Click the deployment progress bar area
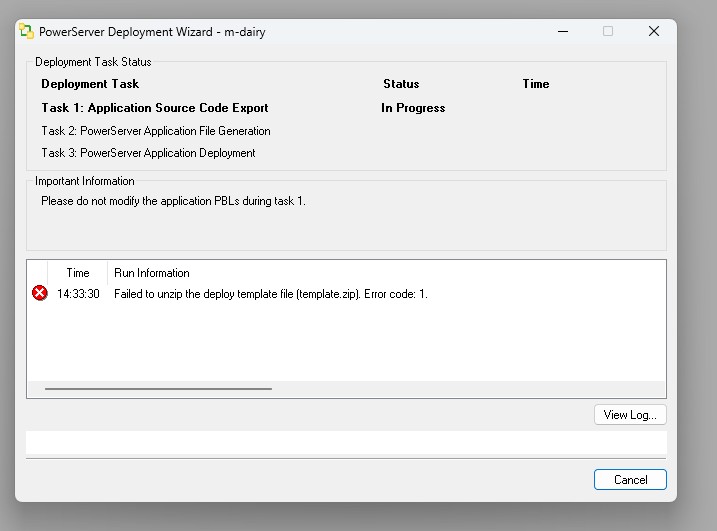 tap(345, 442)
